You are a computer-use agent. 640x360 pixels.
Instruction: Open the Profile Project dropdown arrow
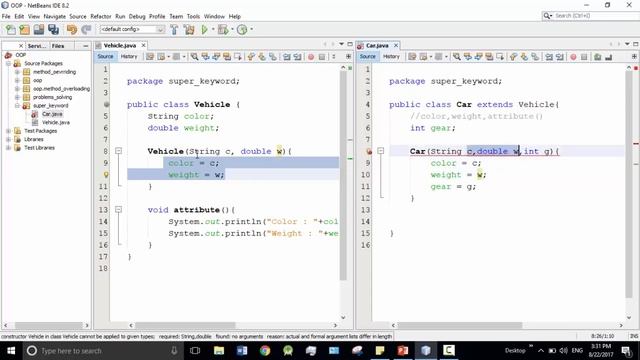click(251, 29)
